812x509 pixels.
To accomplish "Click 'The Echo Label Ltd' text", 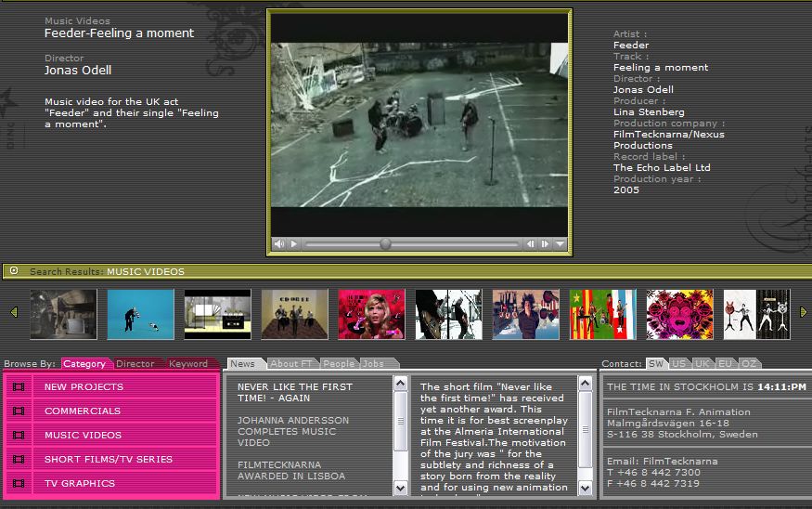I will 662,167.
